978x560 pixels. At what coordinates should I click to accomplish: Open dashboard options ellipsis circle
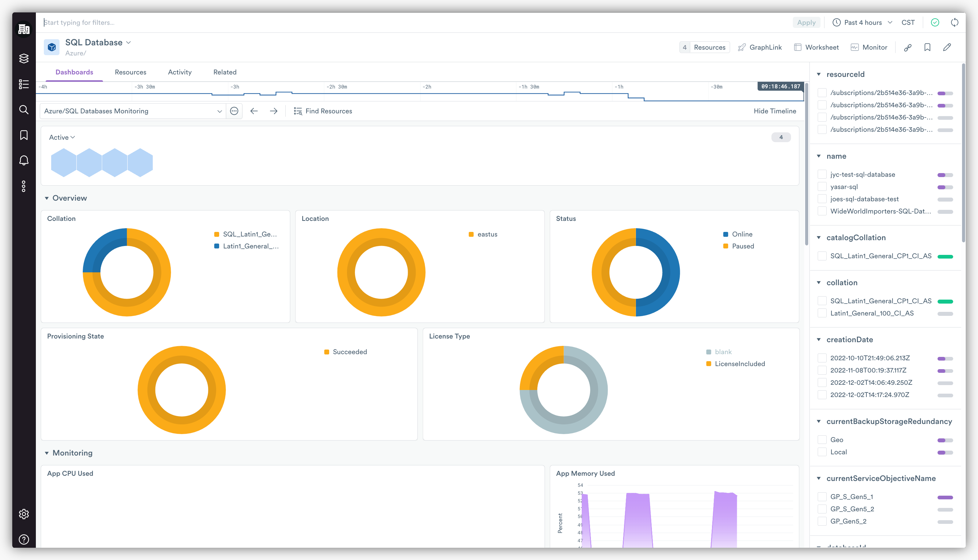(234, 111)
